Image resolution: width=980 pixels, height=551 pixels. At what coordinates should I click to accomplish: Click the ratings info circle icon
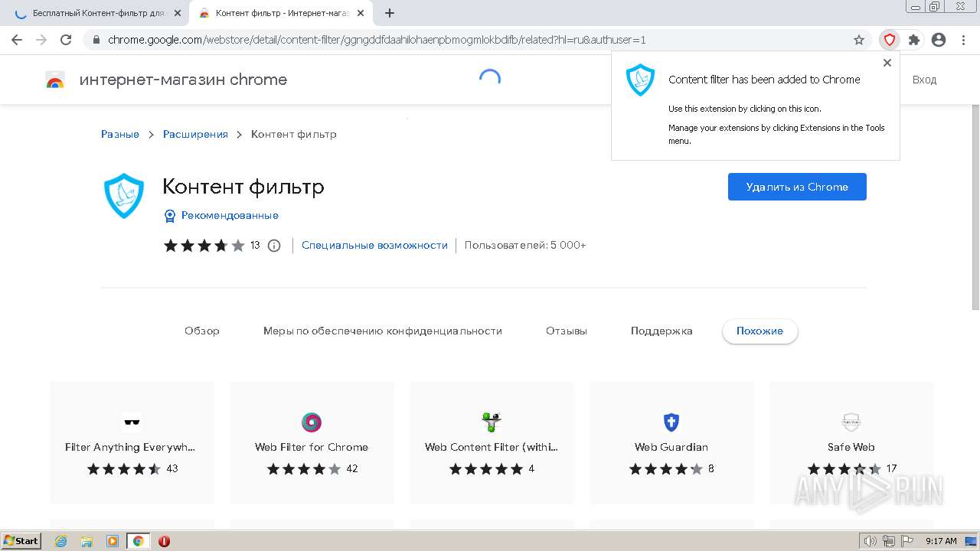coord(274,246)
